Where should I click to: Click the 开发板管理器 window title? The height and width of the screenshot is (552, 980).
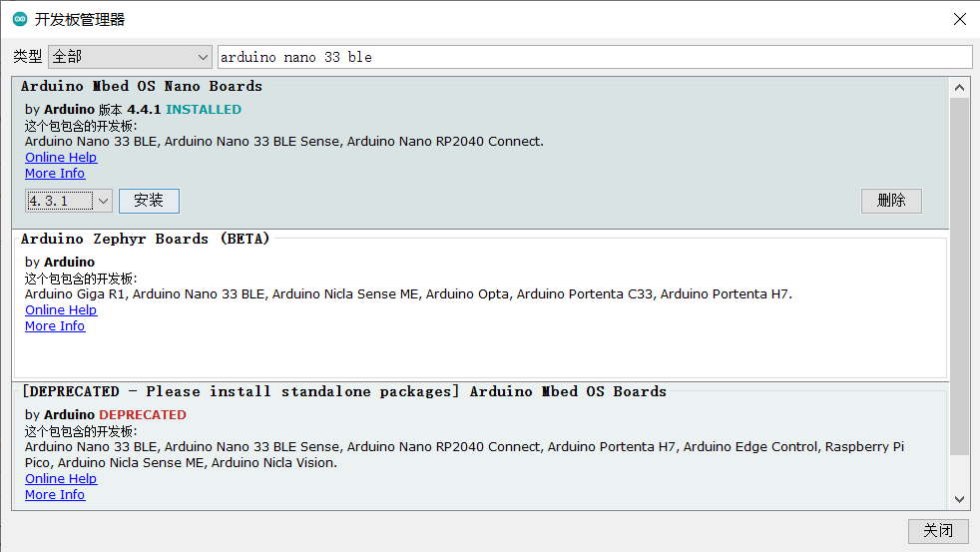(80, 19)
